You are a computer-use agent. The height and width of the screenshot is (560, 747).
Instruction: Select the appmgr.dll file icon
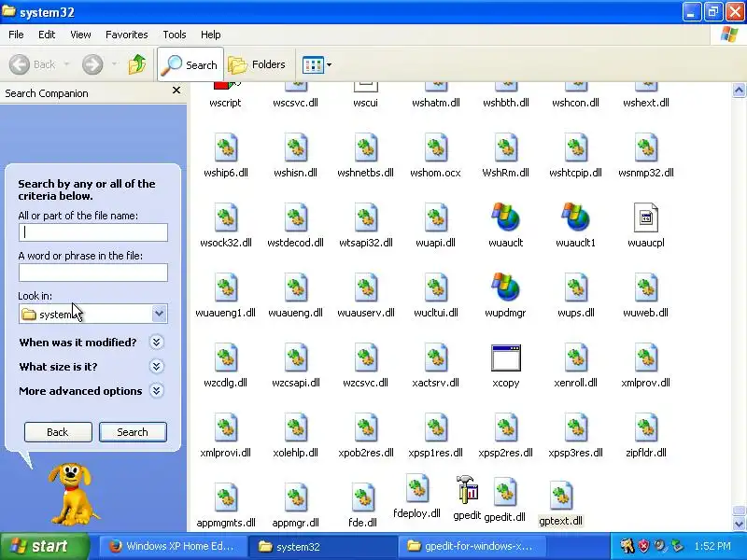click(296, 497)
